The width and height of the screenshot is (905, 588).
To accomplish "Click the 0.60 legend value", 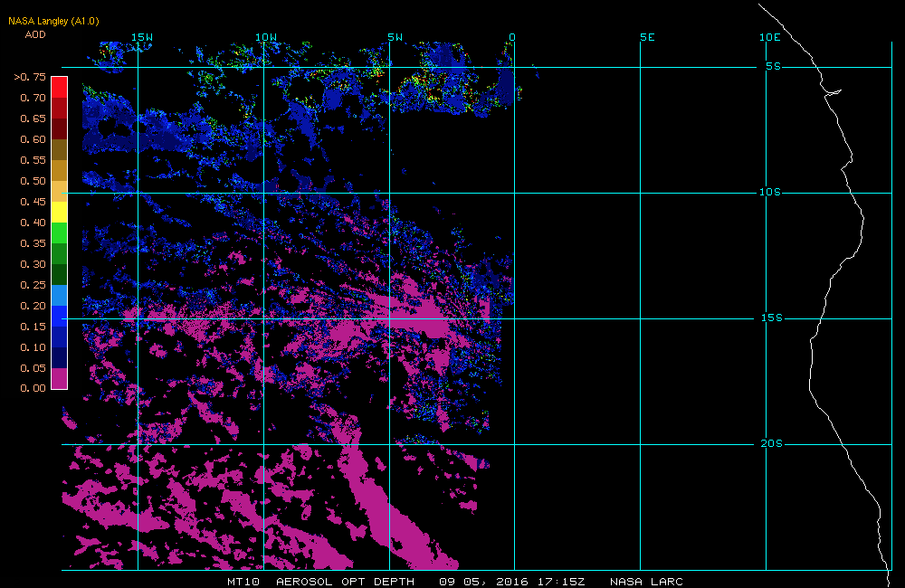I will click(33, 139).
